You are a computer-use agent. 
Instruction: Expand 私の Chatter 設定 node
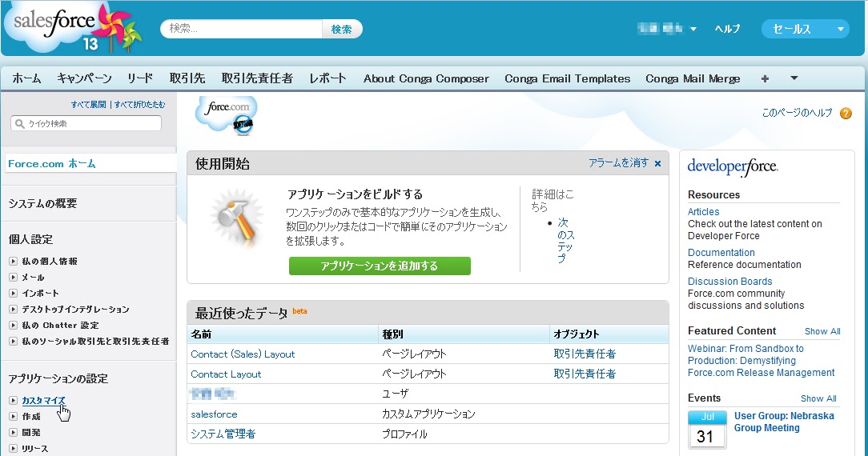tap(14, 325)
